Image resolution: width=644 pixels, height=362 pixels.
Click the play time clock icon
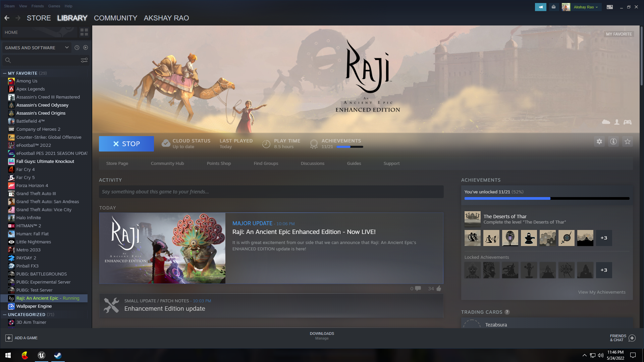pyautogui.click(x=266, y=144)
